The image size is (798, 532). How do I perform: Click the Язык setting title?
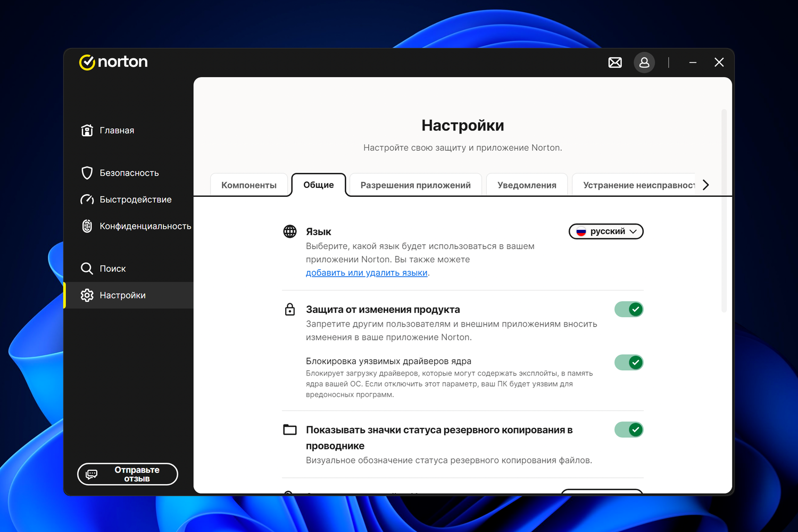(319, 232)
